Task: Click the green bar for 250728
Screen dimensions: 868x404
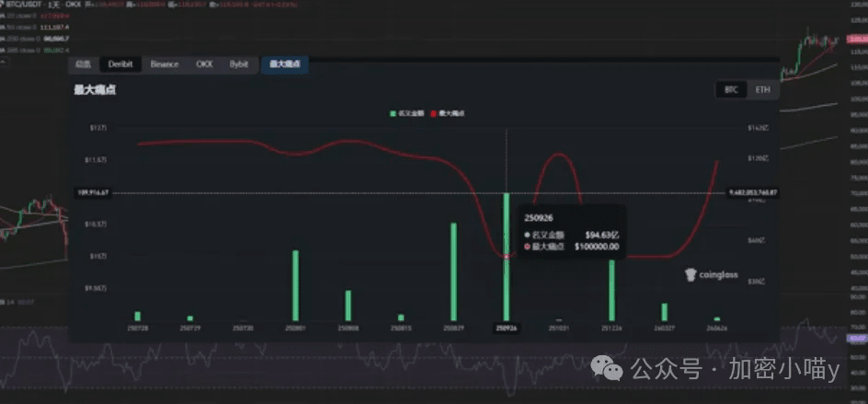Action: click(x=138, y=316)
